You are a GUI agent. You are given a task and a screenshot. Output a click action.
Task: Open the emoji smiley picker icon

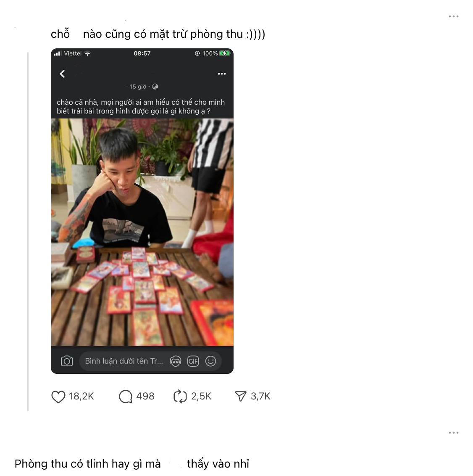pyautogui.click(x=211, y=361)
